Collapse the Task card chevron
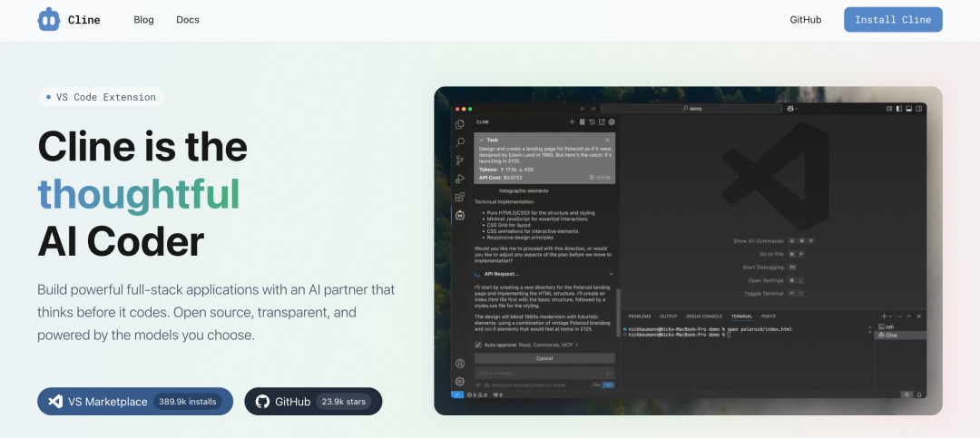Screen dimensions: 980x438 click(481, 140)
